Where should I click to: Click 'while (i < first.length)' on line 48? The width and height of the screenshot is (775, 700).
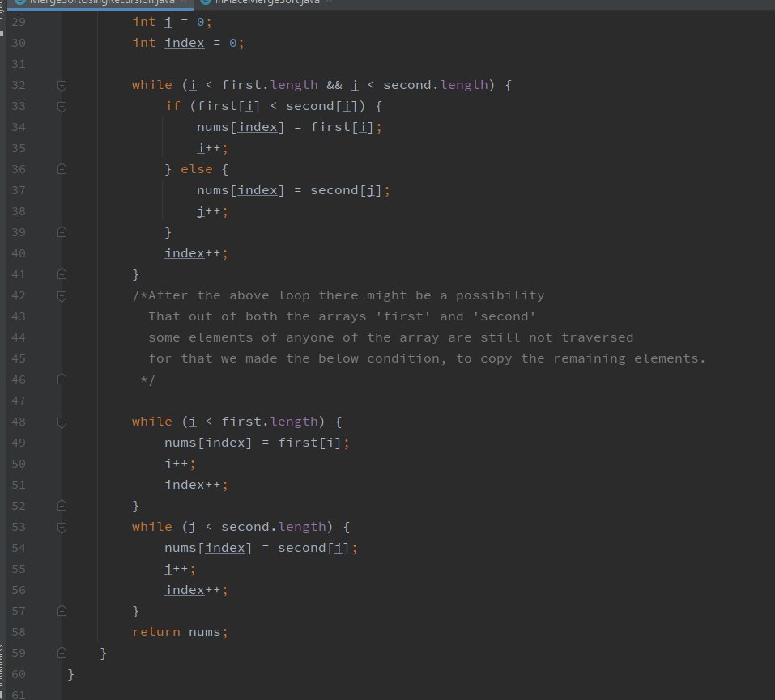(228, 422)
